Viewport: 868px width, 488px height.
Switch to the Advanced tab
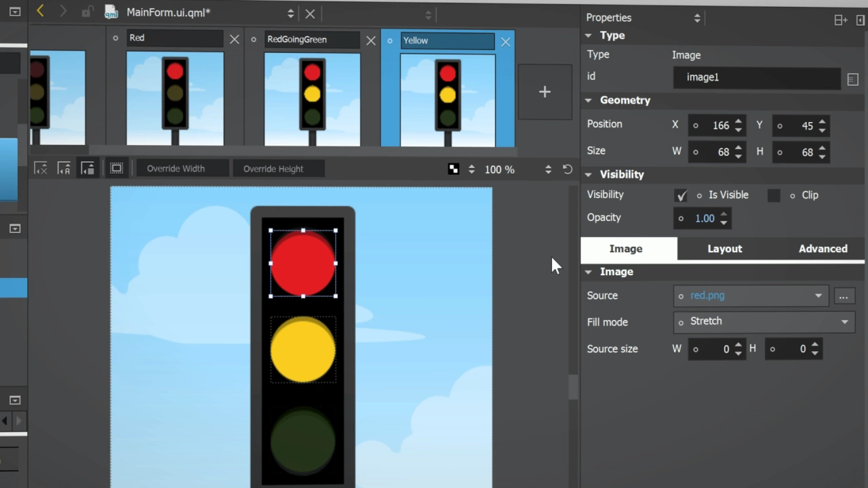point(823,249)
